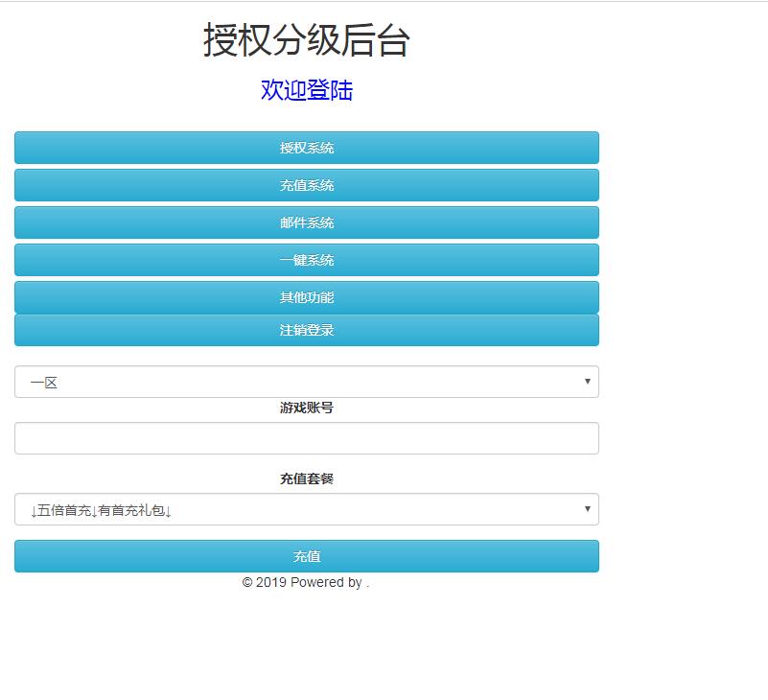Select the 一键系统 button

[x=307, y=260]
